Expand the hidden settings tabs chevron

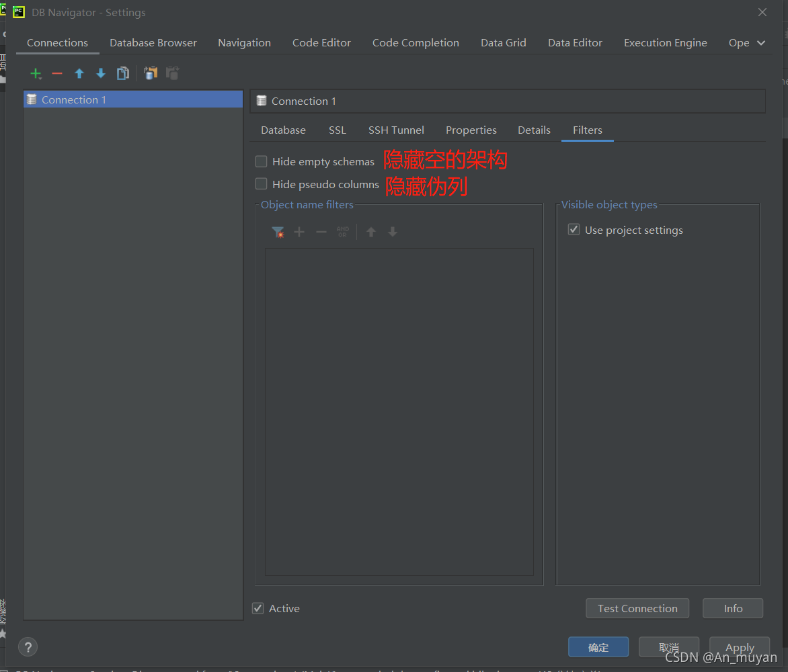[x=761, y=43]
